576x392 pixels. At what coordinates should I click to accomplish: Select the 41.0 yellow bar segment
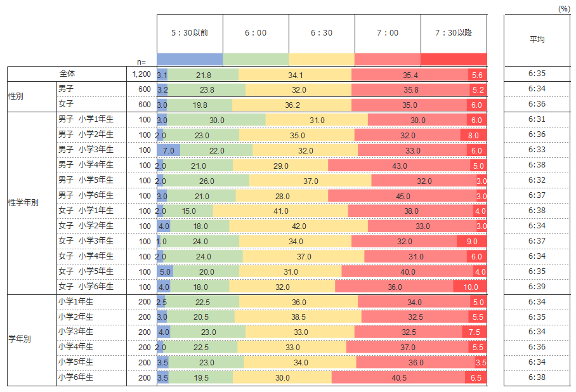point(280,211)
